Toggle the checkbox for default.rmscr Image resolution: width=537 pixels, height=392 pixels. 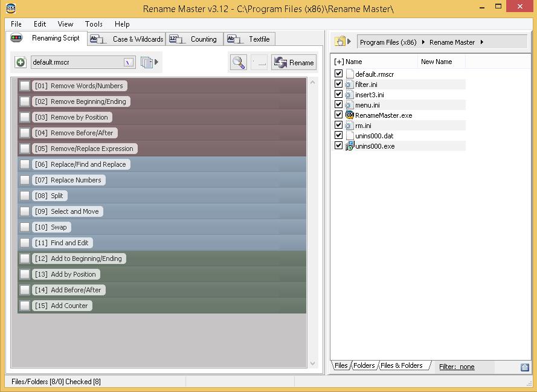[338, 74]
